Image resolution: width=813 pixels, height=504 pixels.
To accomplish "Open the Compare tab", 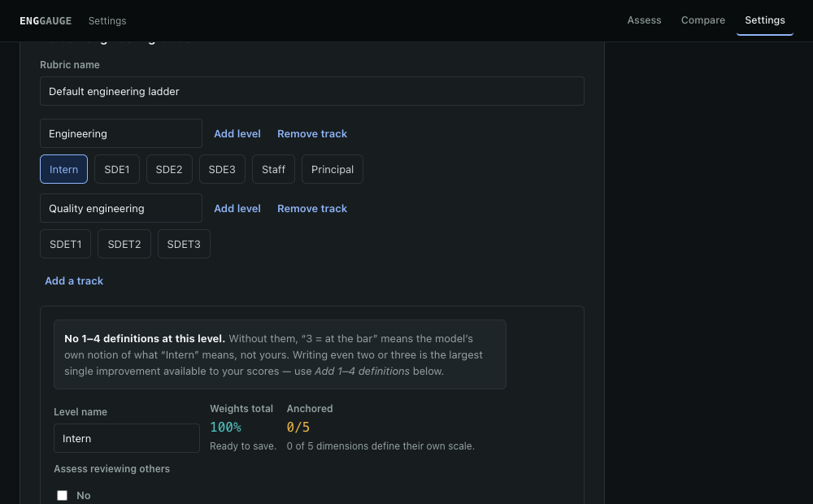I will click(x=702, y=20).
